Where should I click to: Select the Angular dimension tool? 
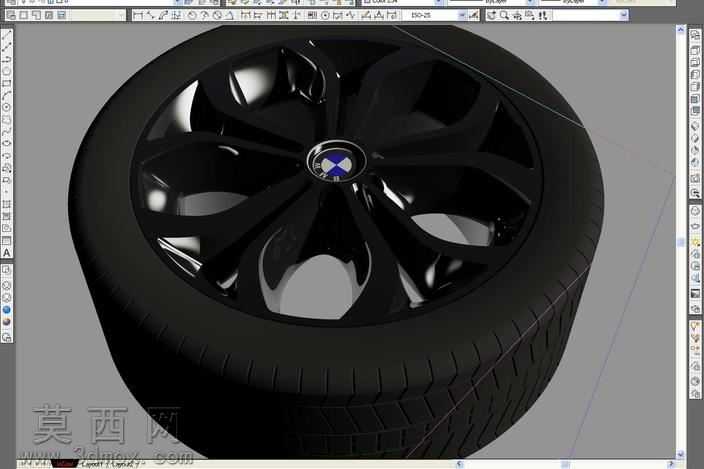pyautogui.click(x=230, y=16)
